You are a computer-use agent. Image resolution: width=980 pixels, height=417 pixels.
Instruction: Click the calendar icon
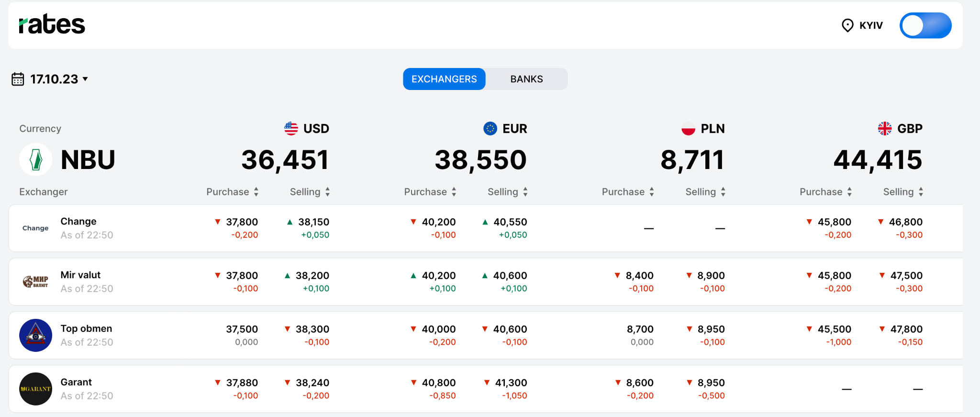point(18,79)
